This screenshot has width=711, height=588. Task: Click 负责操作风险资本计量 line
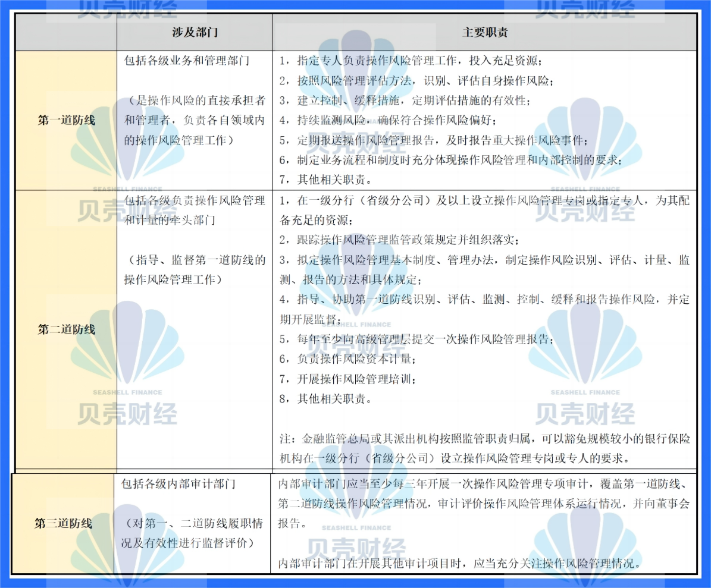pyautogui.click(x=348, y=359)
